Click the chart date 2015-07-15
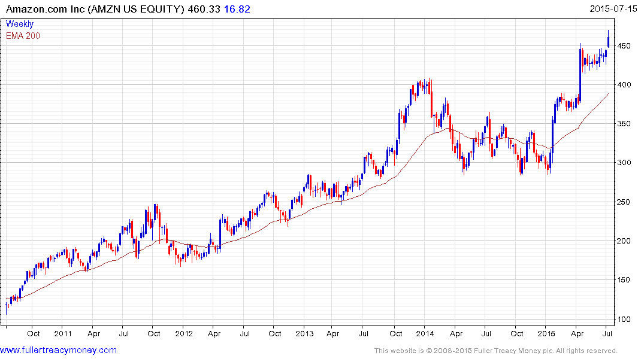This screenshot has height=359, width=644. [x=613, y=8]
